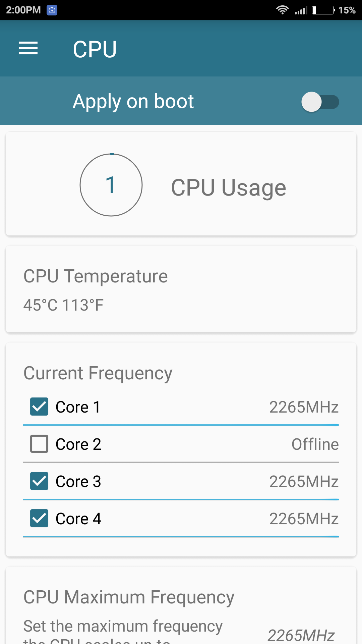Tap the battery indicator icon
Image resolution: width=362 pixels, height=644 pixels.
(x=323, y=10)
